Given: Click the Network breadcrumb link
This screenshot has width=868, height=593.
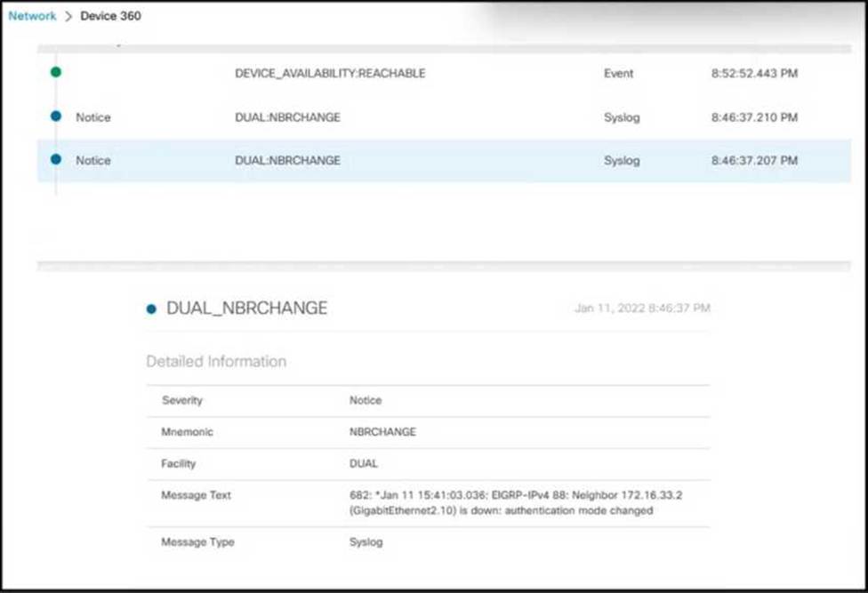Looking at the screenshot, I should click(x=32, y=16).
